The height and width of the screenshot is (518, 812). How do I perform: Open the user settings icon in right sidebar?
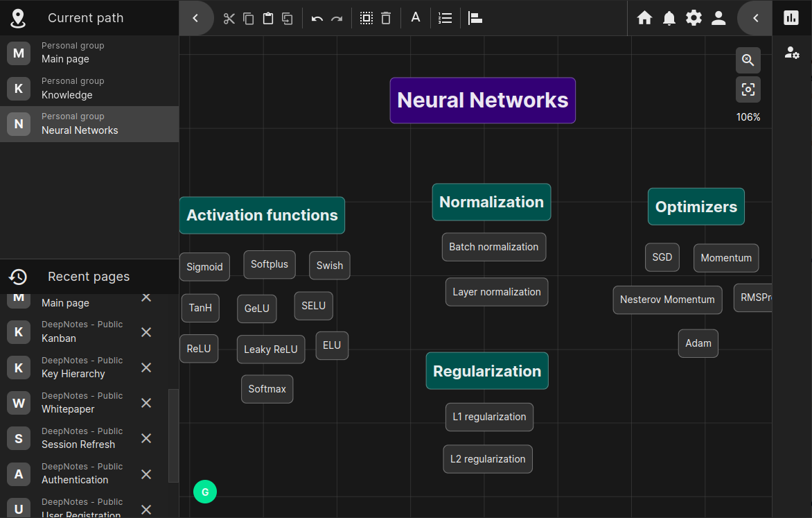pyautogui.click(x=791, y=53)
